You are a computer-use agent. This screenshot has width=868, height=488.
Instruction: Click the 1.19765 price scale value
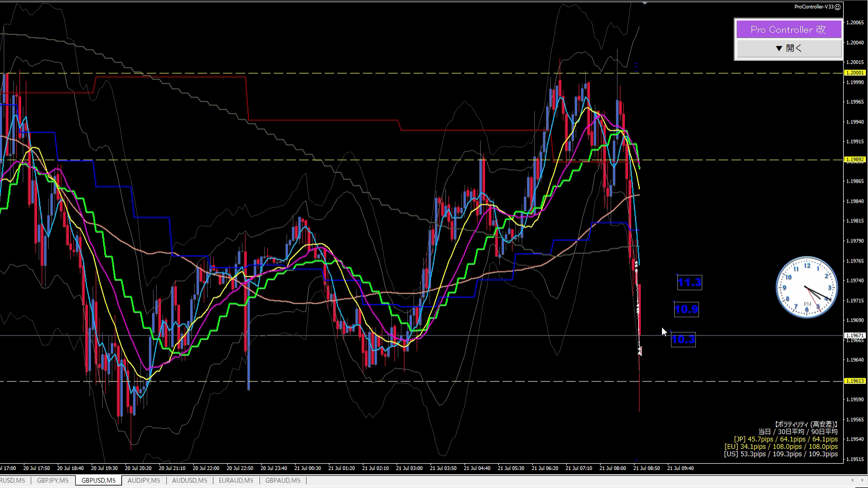855,261
